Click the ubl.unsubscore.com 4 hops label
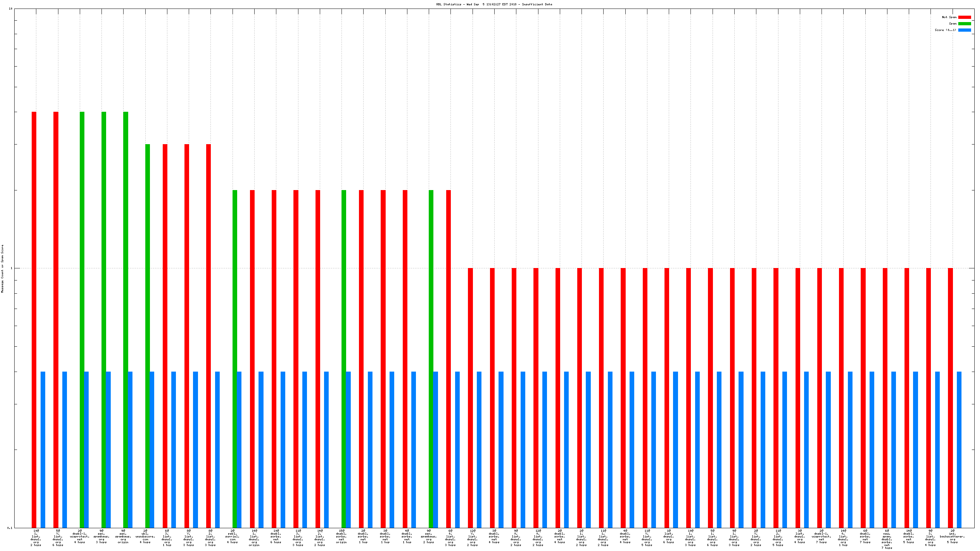Viewport: 980px width, 551px height. click(145, 536)
